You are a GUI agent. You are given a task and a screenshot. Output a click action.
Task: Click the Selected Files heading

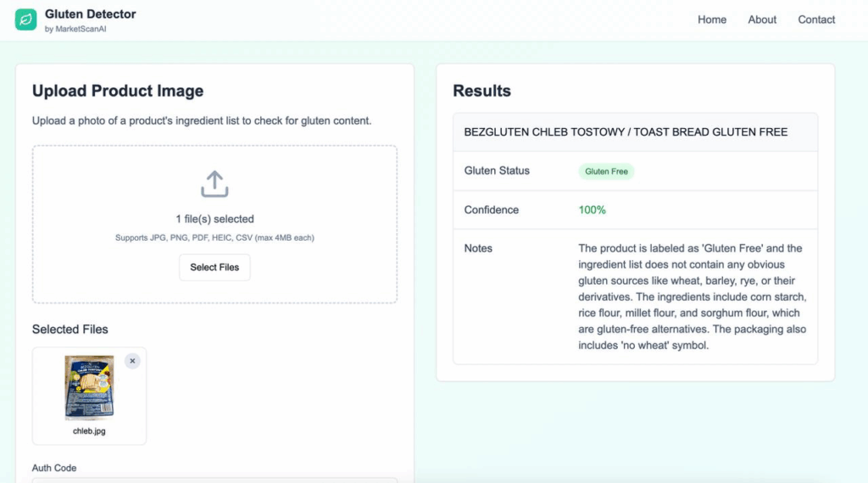point(70,329)
